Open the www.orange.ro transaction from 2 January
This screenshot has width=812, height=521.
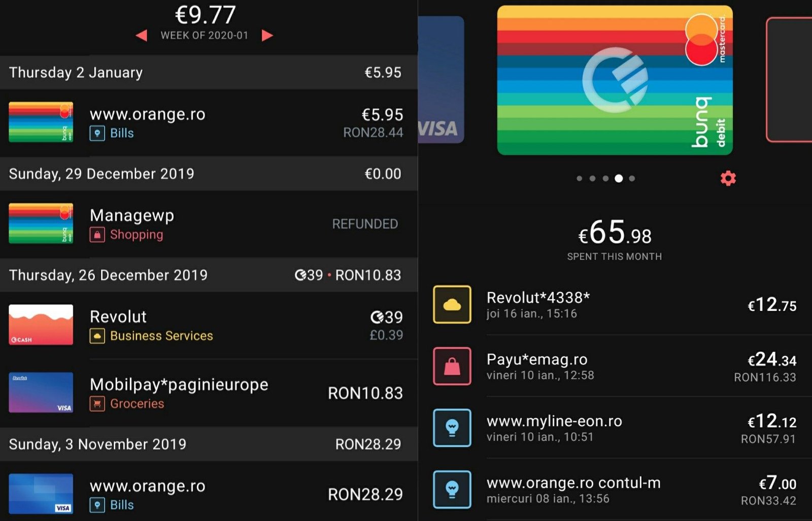(209, 122)
